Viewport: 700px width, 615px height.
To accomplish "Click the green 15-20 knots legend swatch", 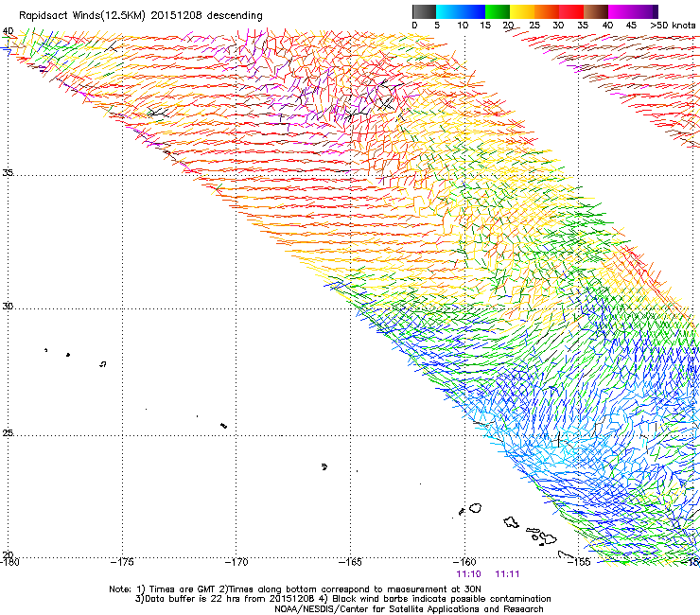I will (498, 11).
